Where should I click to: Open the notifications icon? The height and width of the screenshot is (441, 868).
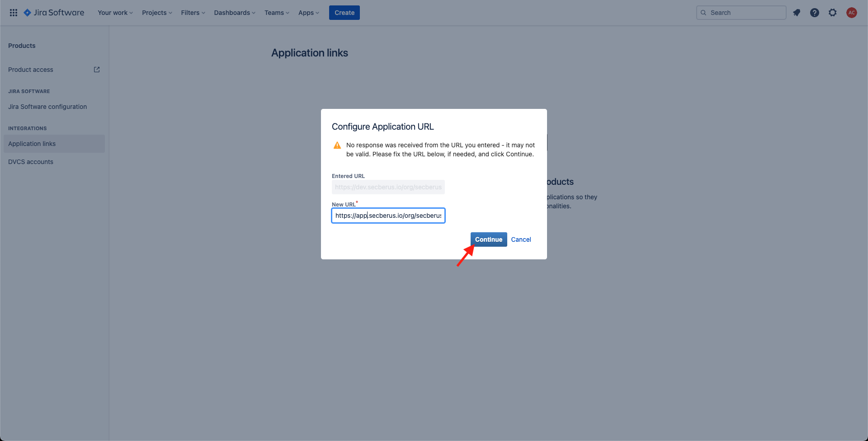[x=797, y=13]
